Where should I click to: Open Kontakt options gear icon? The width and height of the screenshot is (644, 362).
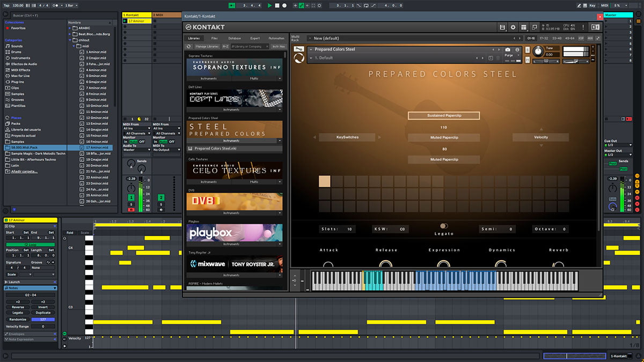[x=513, y=27]
